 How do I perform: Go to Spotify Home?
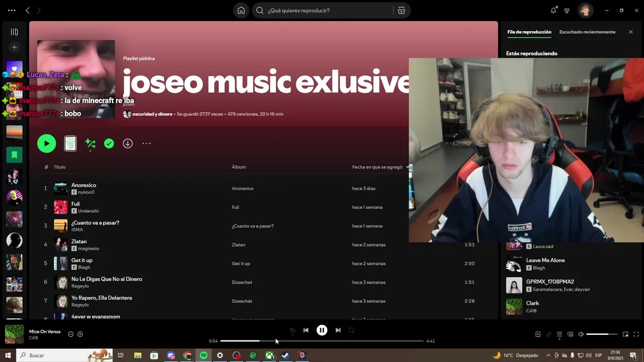(x=241, y=11)
